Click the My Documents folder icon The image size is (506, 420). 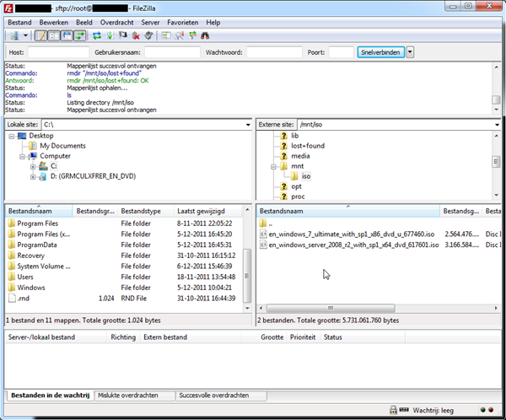click(33, 146)
